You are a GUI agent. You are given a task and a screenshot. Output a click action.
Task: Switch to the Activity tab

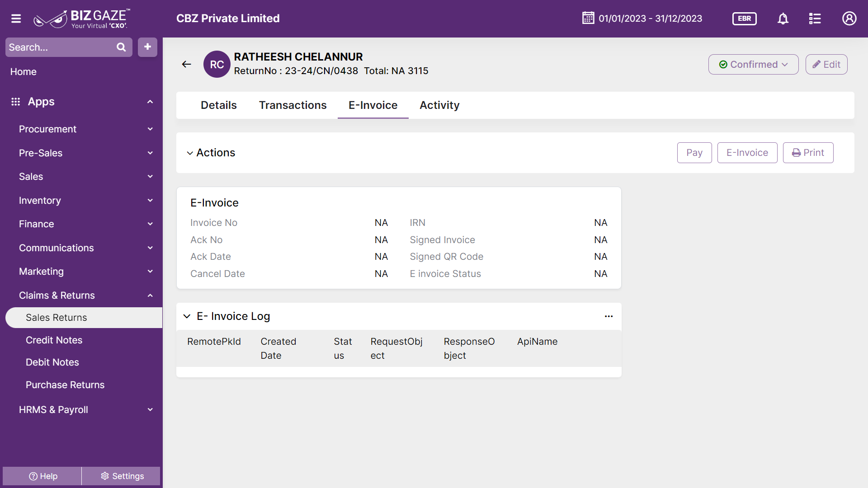tap(439, 105)
